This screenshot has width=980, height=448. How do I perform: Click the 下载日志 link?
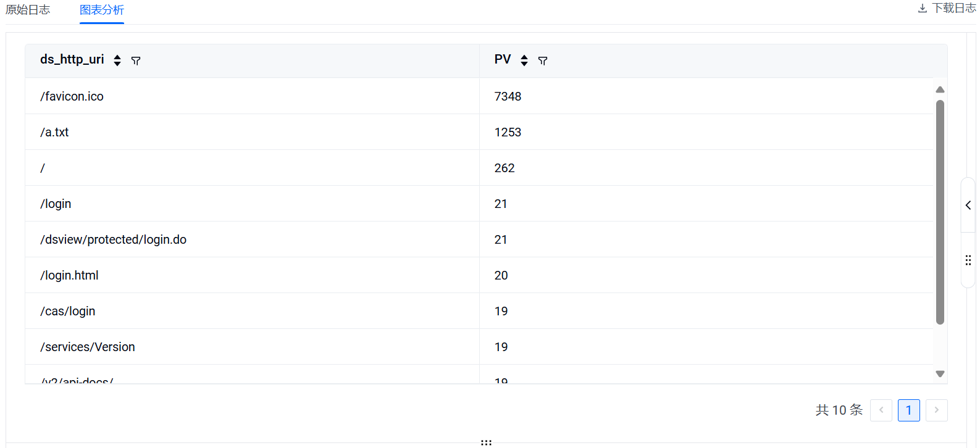coord(953,9)
